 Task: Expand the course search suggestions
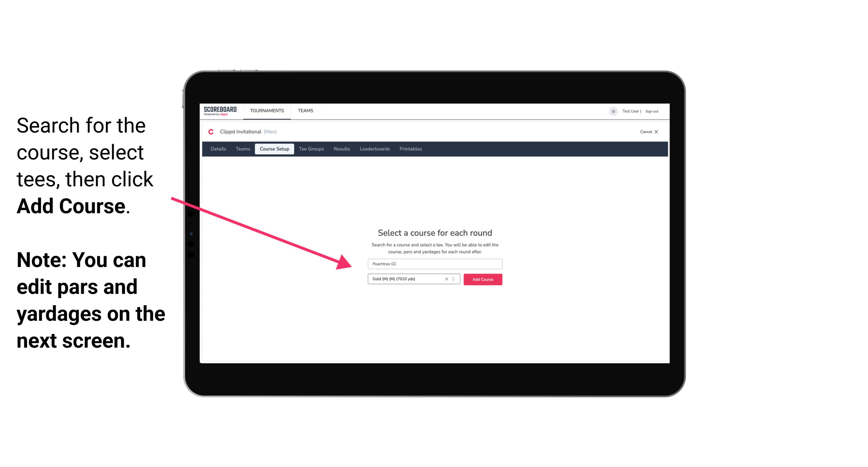pos(435,263)
